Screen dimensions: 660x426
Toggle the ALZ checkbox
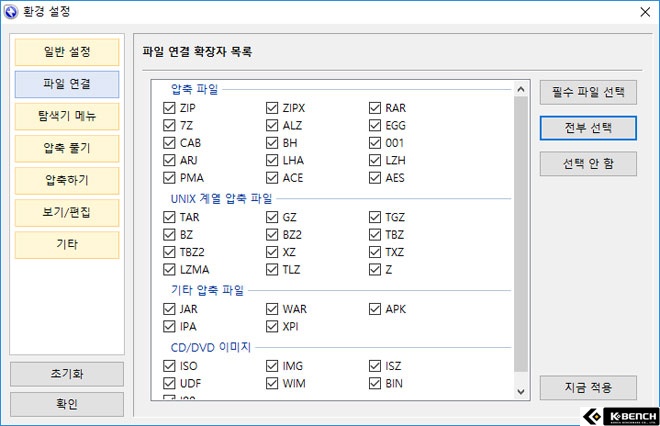(x=272, y=125)
